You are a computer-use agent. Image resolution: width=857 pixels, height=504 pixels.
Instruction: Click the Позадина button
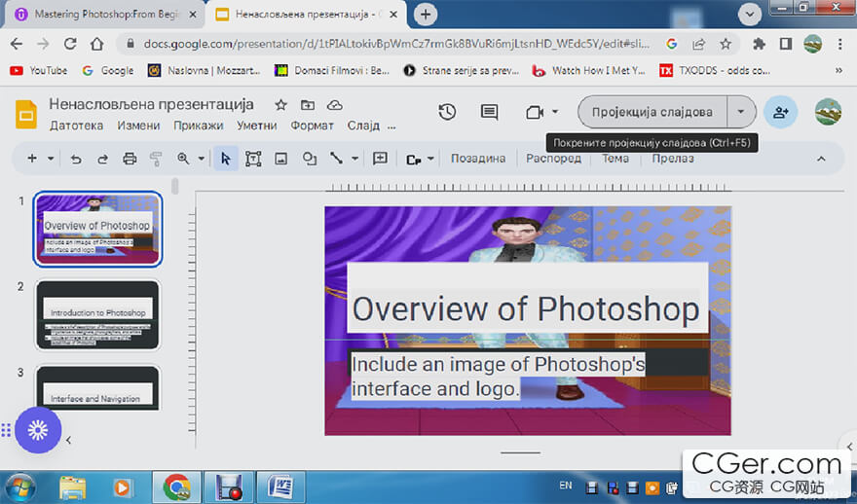pyautogui.click(x=478, y=159)
